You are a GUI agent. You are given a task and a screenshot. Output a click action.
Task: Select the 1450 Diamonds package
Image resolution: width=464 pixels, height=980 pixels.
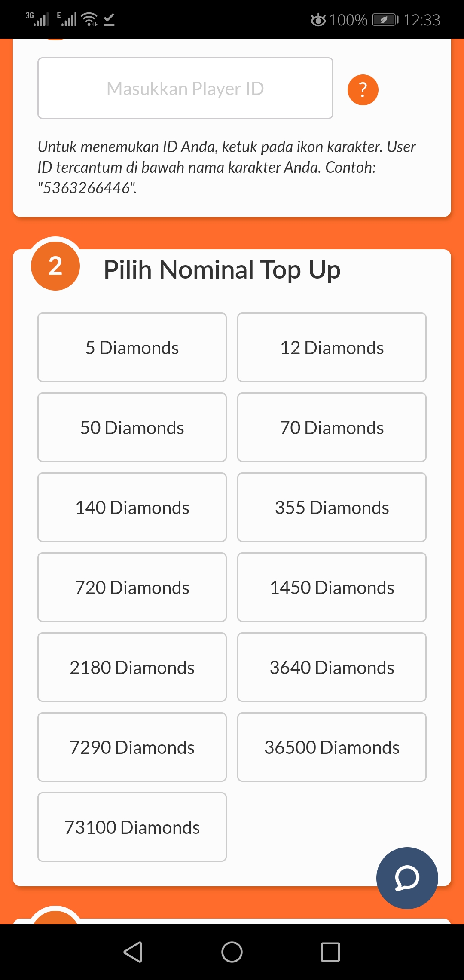point(332,587)
